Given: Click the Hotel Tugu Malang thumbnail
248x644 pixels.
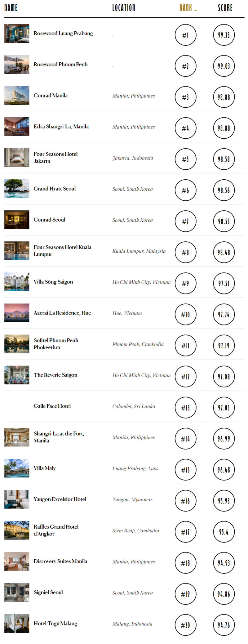Looking at the screenshot, I should (x=17, y=623).
